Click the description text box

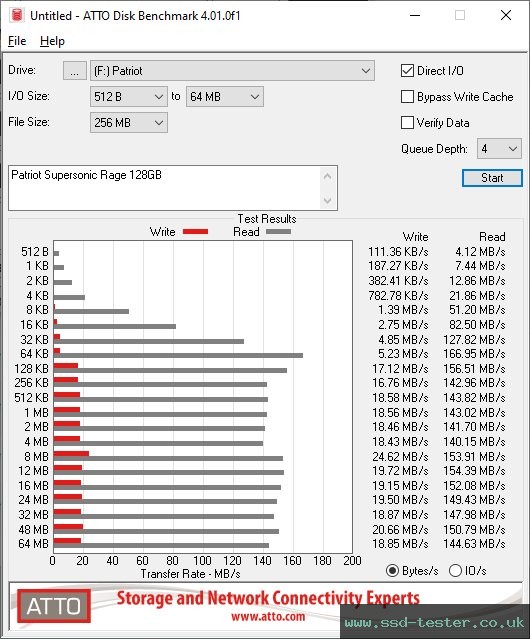click(x=165, y=188)
